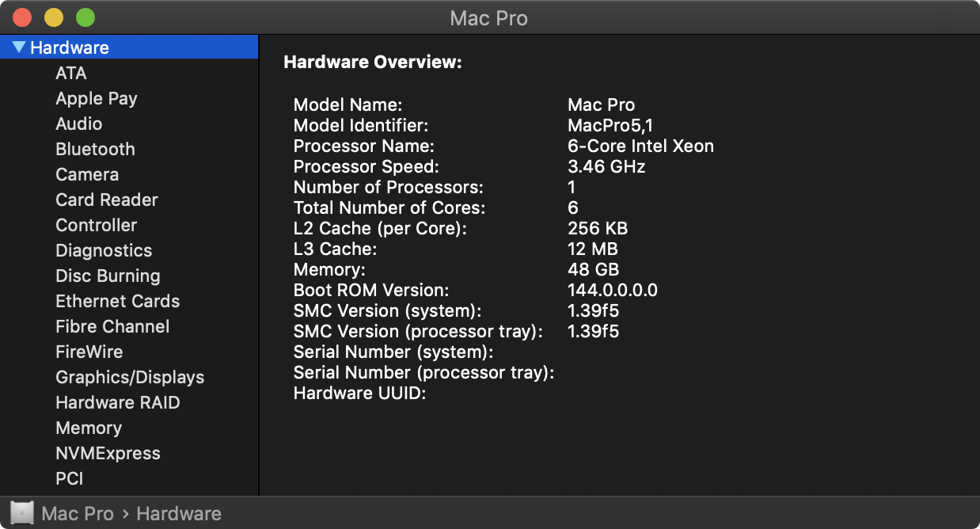The height and width of the screenshot is (529, 980).
Task: Select Audio in the hardware list
Action: point(79,124)
